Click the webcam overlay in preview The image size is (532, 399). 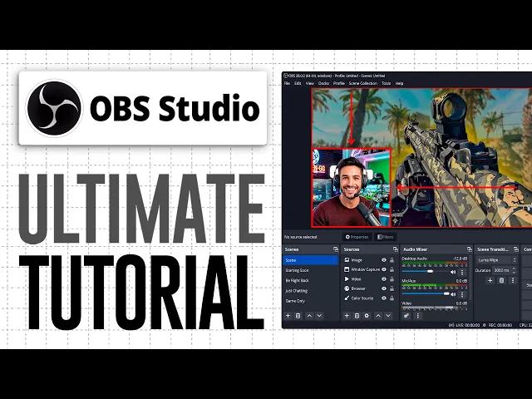pyautogui.click(x=351, y=188)
